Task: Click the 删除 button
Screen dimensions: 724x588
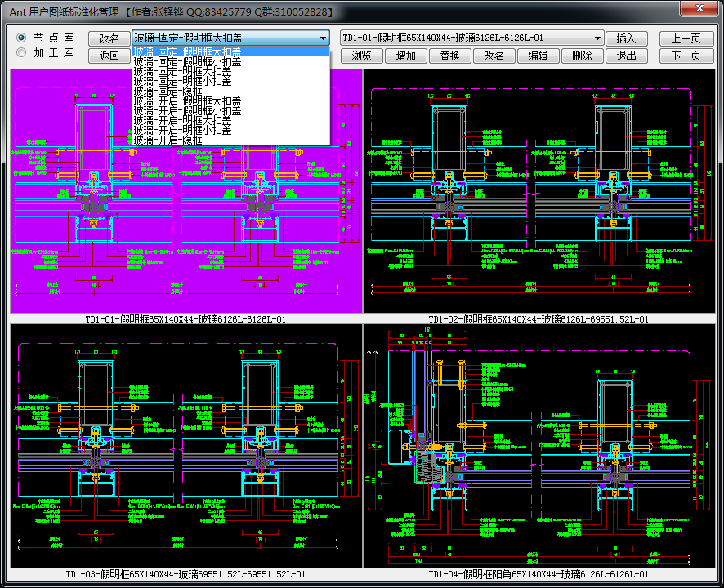Action: click(x=582, y=56)
